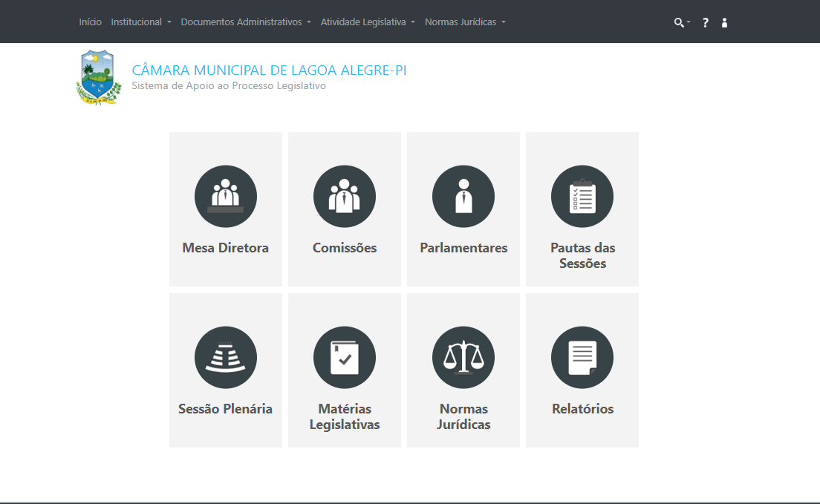Go to Início in the navbar
The width and height of the screenshot is (820, 504).
[x=91, y=22]
